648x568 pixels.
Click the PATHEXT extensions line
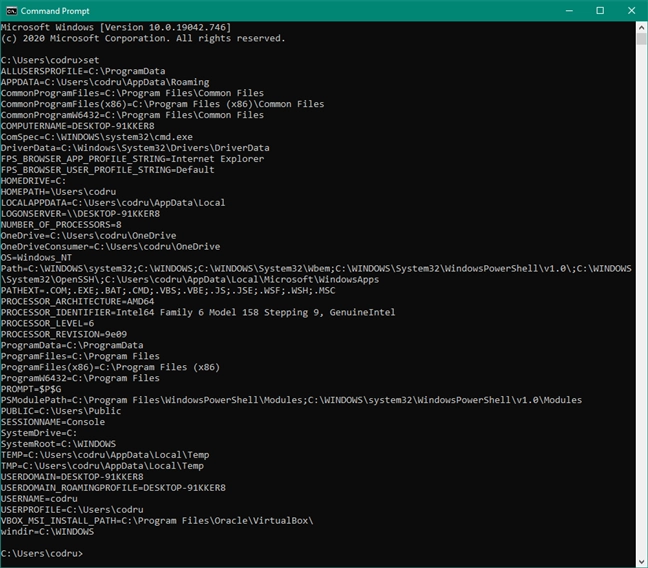[x=168, y=290]
